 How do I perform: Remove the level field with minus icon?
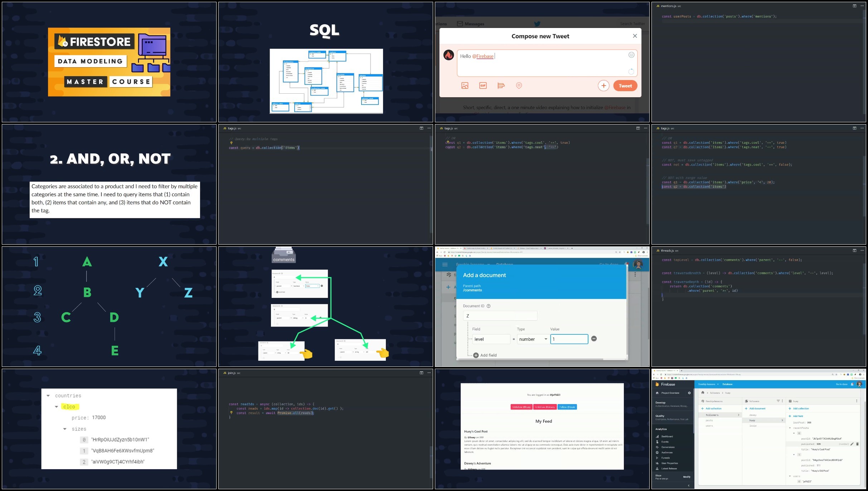[x=594, y=339]
